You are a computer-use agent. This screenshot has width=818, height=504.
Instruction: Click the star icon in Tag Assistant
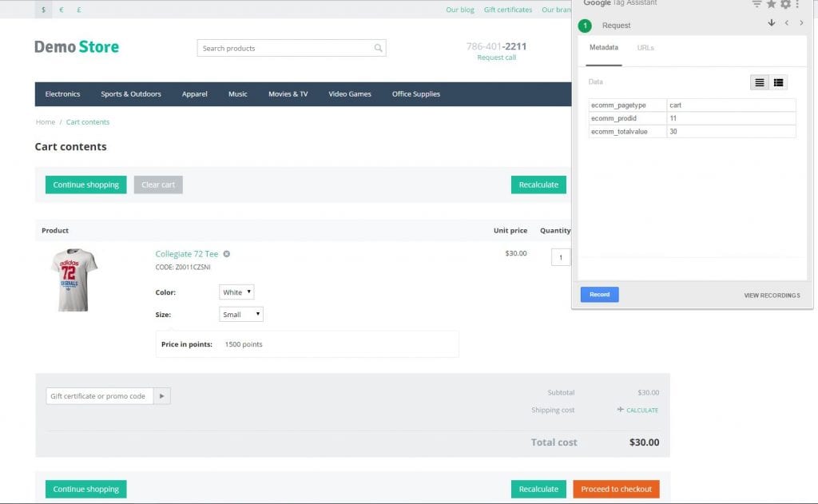click(x=771, y=4)
